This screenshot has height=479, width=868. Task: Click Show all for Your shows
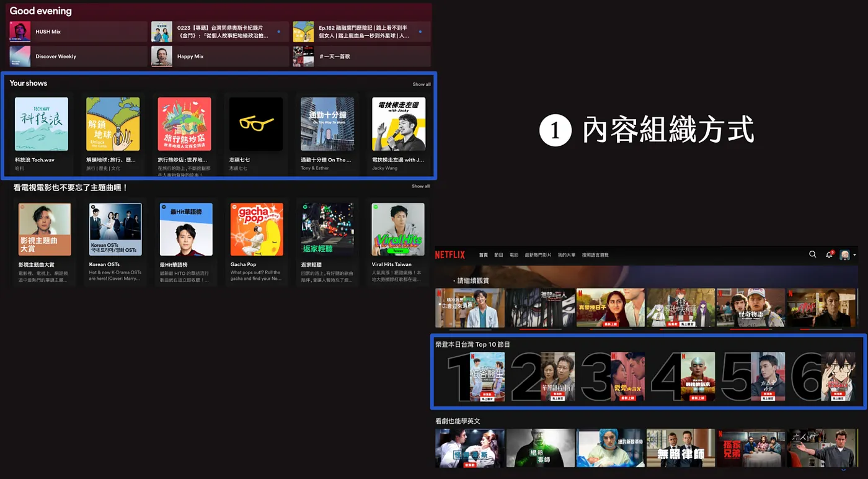pos(422,84)
